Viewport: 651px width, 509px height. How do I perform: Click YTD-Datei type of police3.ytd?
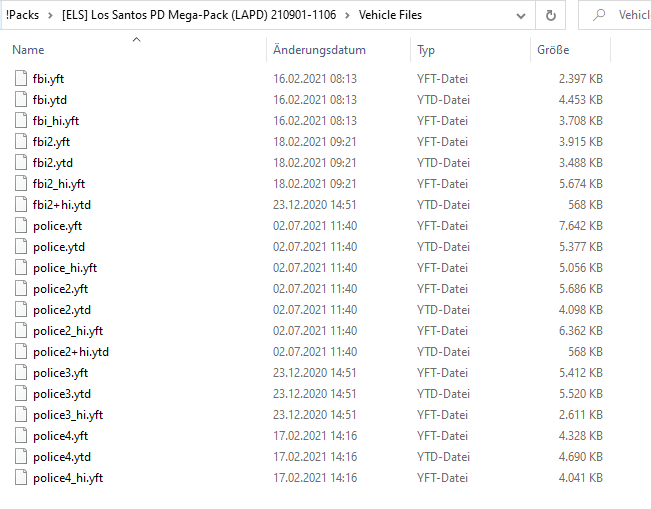443,394
